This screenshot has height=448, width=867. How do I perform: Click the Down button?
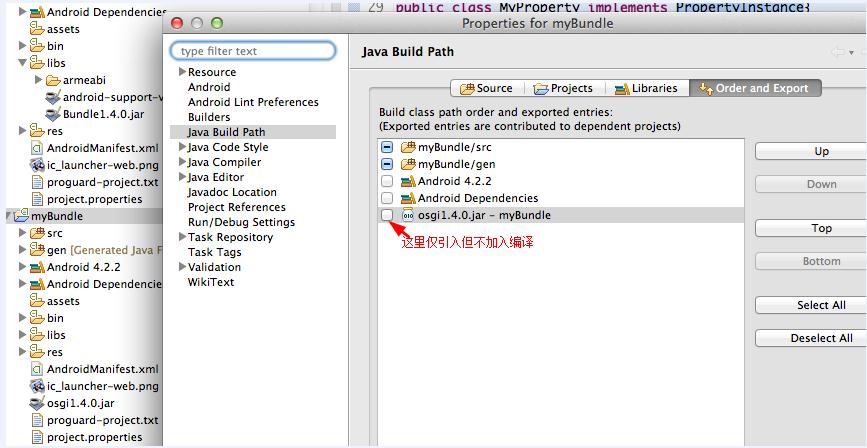812,184
